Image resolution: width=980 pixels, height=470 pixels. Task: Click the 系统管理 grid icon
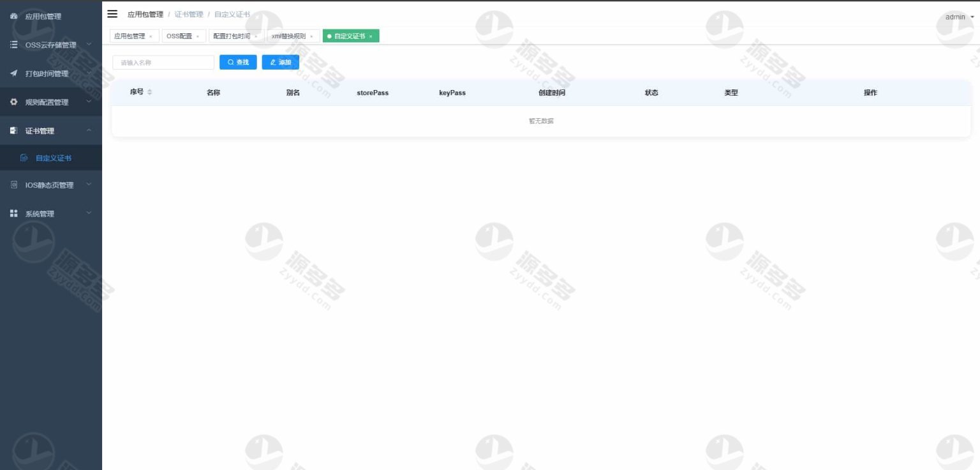pos(13,214)
